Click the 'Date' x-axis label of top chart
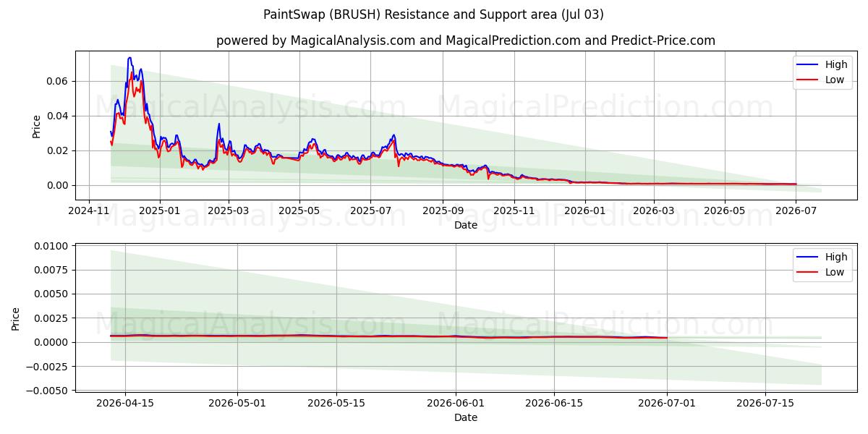The width and height of the screenshot is (868, 434). coord(466,225)
